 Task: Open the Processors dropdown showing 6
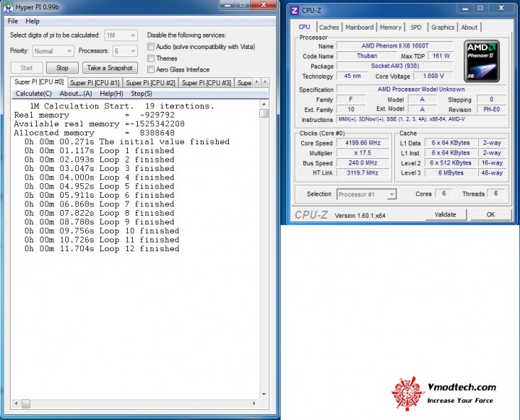tap(125, 51)
